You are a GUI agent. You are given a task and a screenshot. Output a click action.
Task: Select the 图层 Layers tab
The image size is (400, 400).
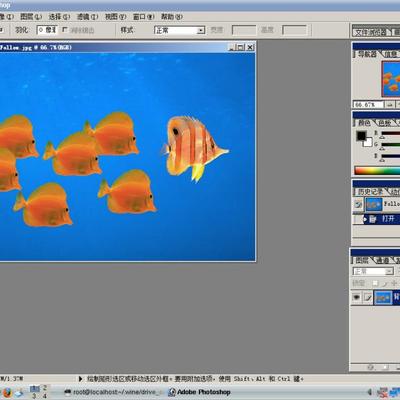point(362,260)
